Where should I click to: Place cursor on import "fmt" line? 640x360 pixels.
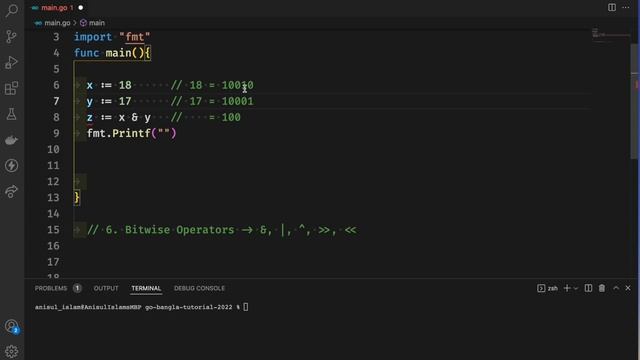(x=112, y=37)
